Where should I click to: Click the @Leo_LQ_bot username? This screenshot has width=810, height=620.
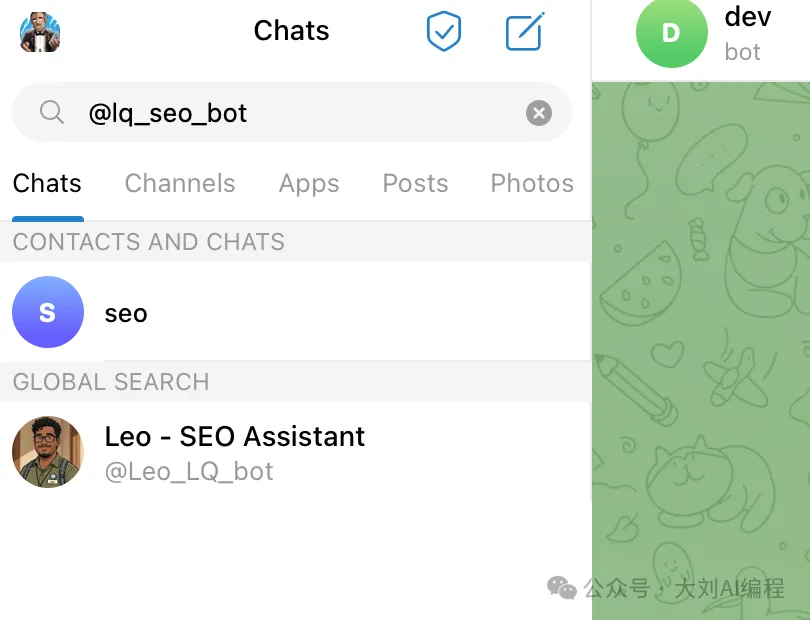(189, 471)
